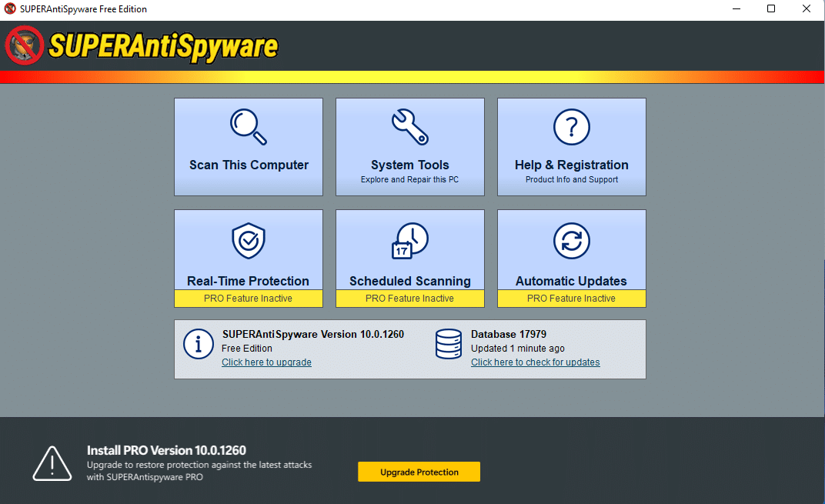
Task: Click 'Free Edition' text in info panel
Action: coord(247,349)
